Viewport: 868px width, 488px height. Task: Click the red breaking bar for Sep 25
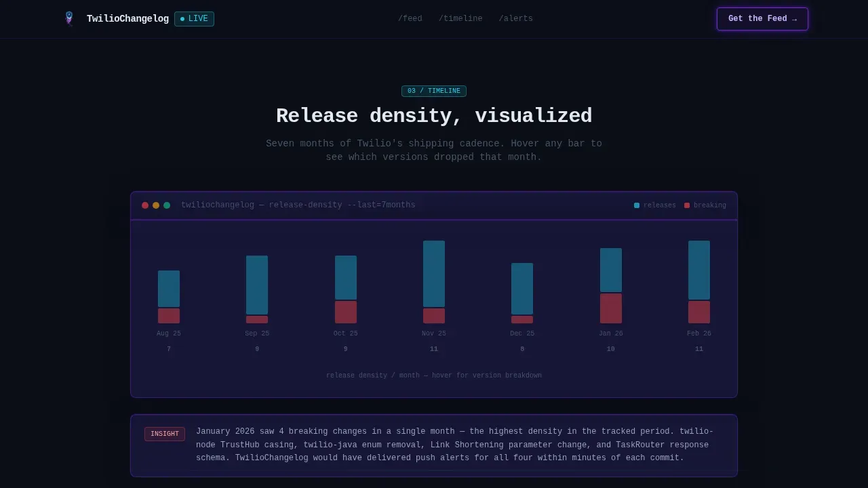coord(257,319)
